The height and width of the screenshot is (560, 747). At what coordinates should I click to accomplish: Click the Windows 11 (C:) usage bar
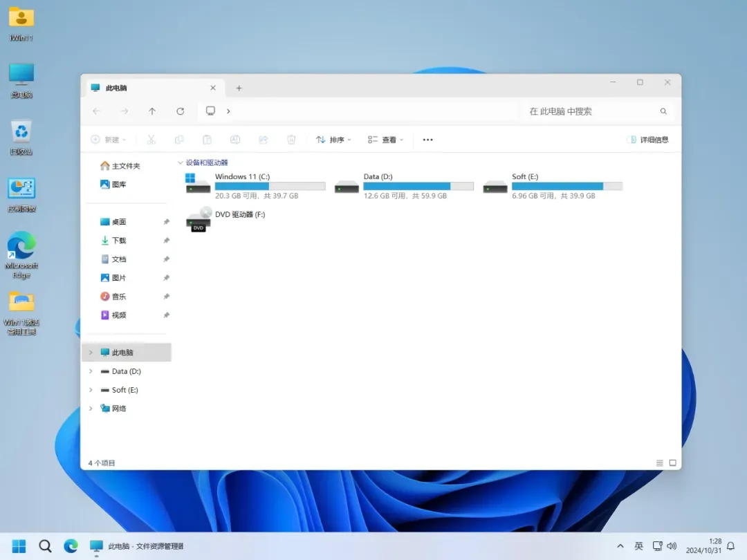click(x=270, y=186)
